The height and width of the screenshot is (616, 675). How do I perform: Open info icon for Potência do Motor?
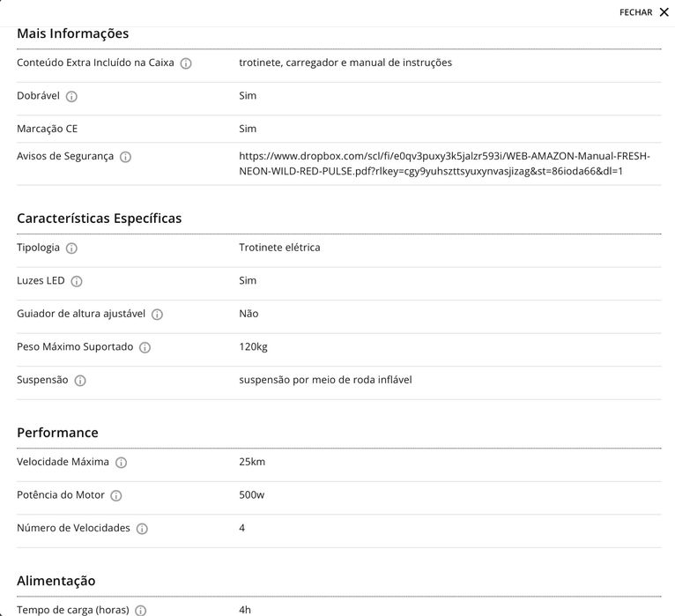click(116, 496)
